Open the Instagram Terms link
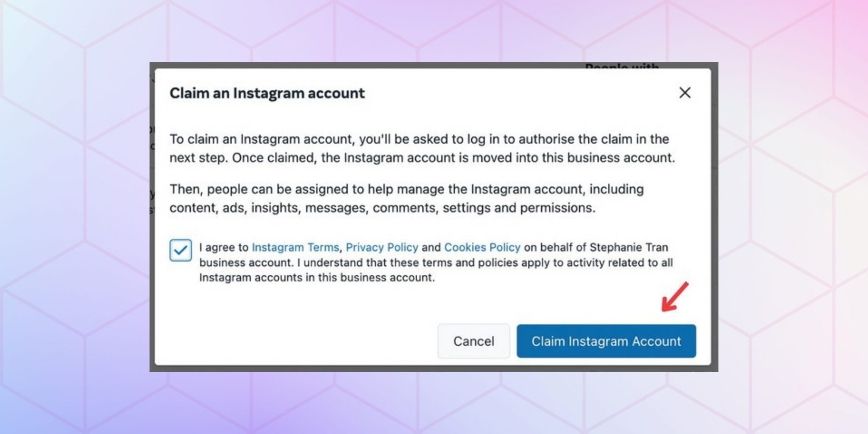868x434 pixels. tap(295, 247)
